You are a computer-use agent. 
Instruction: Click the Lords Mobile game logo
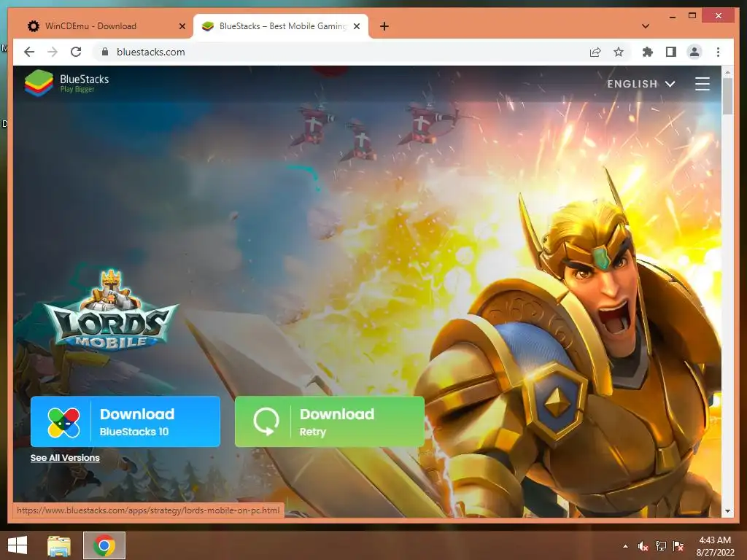tap(111, 309)
